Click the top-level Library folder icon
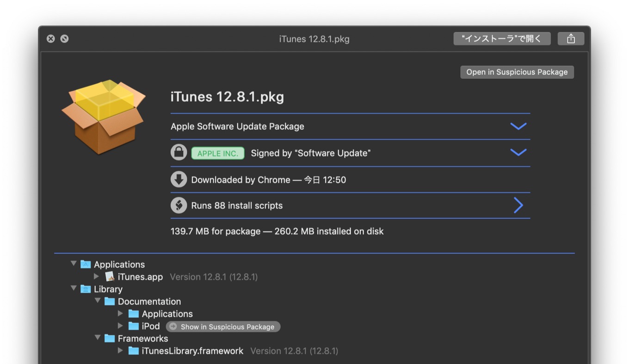Image resolution: width=629 pixels, height=364 pixels. coord(86,289)
